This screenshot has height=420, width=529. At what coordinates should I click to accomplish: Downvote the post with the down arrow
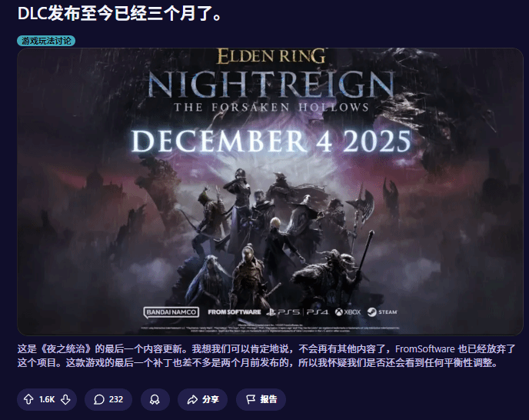65,399
